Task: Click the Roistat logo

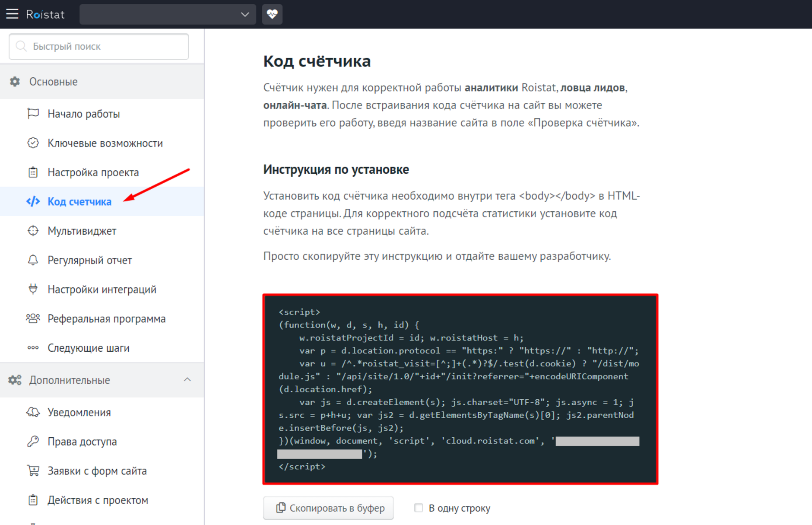Action: [x=45, y=14]
